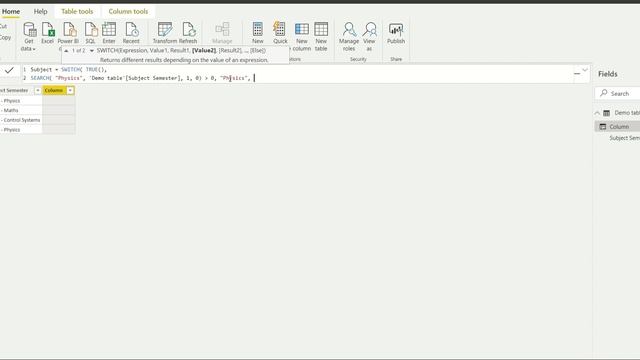
Task: Select Column field in Fields pane
Action: (x=619, y=127)
